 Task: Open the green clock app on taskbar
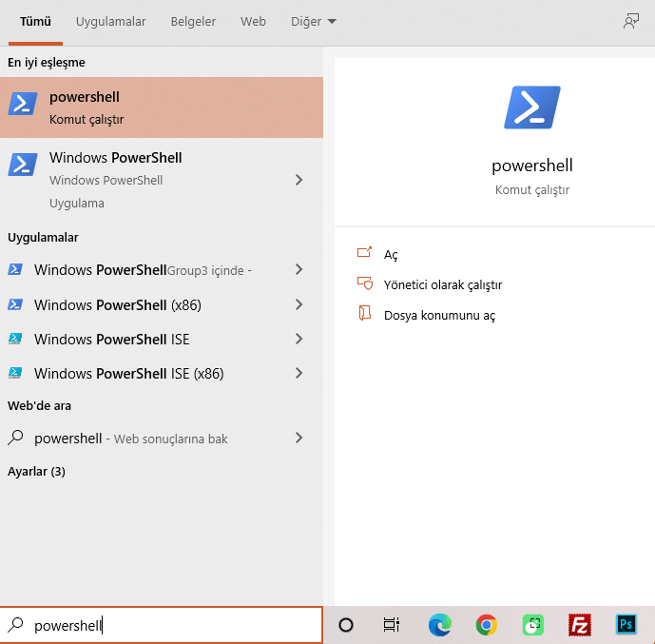pos(533,625)
